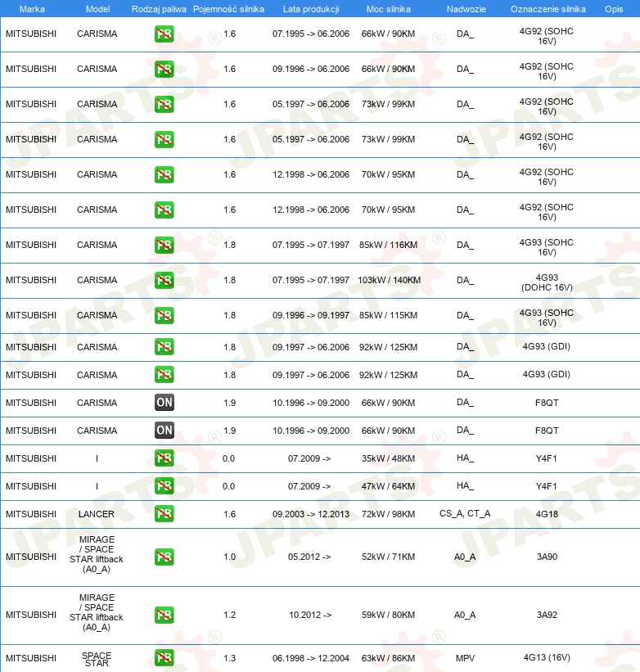Image resolution: width=640 pixels, height=672 pixels.
Task: Select the 47kW / 64KM power cell
Action: pos(388,486)
